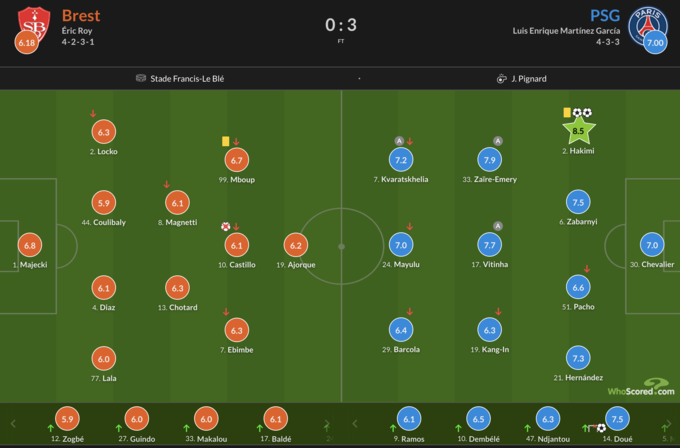Click the stadium icon beside Stade Francis-Le Blé

point(141,78)
